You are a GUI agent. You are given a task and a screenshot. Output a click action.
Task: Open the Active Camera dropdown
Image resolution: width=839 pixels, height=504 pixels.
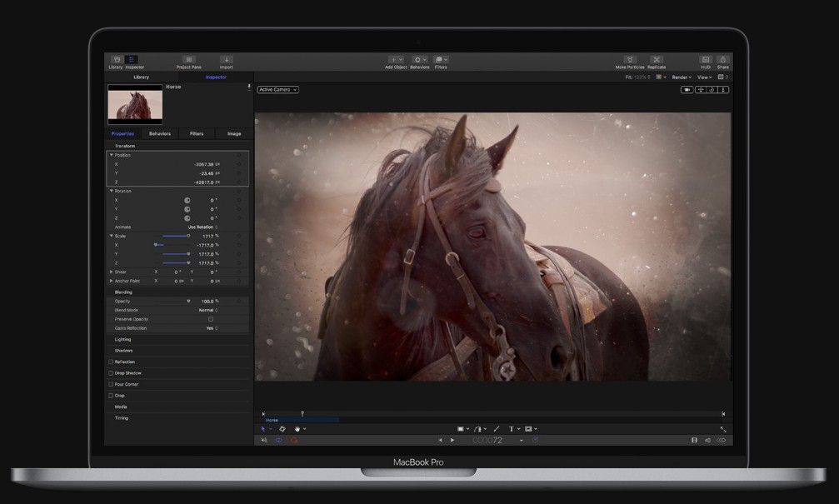(x=277, y=89)
